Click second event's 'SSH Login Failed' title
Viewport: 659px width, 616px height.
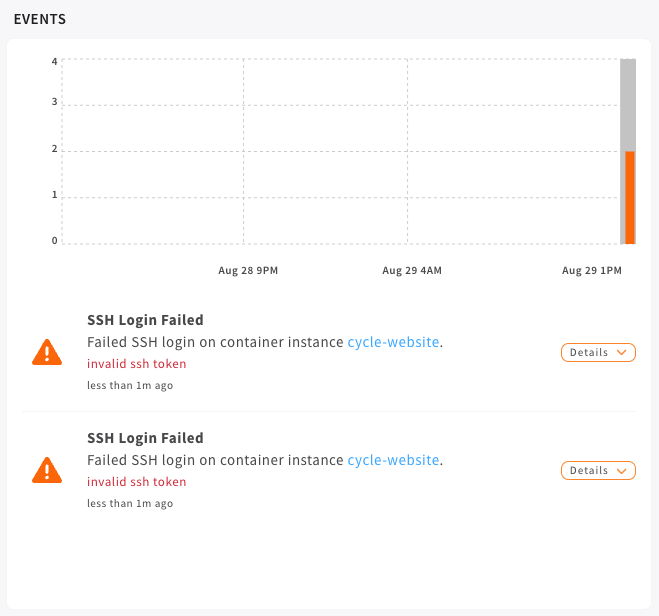[145, 438]
